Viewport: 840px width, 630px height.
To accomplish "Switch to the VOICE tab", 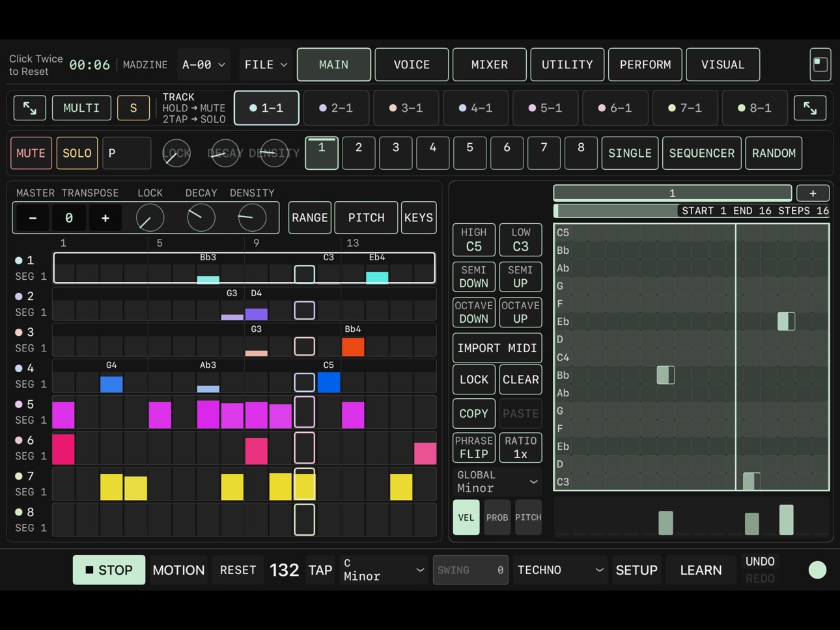I will (x=412, y=64).
